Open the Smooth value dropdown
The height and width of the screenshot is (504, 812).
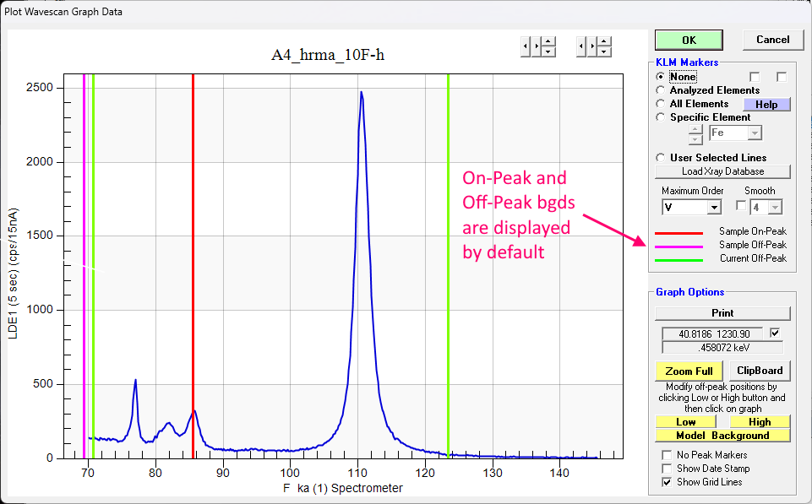(776, 207)
